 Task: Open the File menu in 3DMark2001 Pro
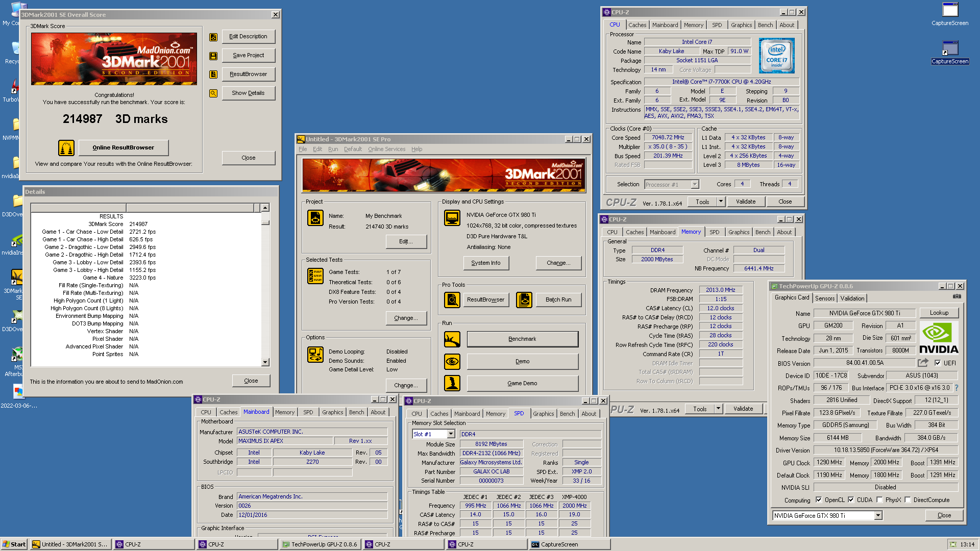click(303, 149)
